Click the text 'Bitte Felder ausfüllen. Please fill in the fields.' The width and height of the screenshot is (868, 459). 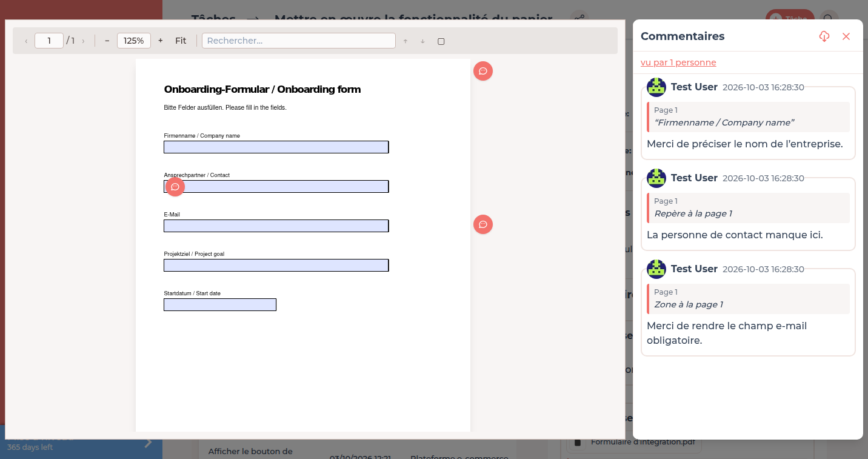pos(225,107)
